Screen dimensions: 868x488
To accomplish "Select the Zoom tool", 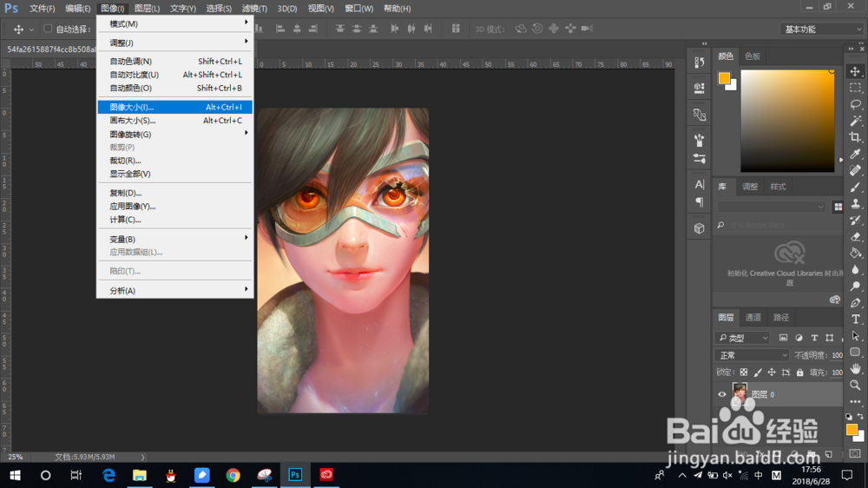I will [x=855, y=385].
